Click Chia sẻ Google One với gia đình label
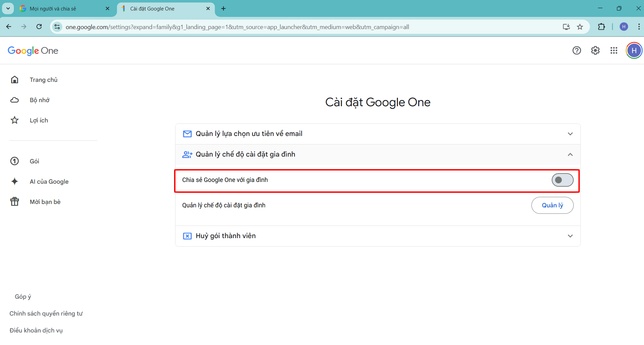This screenshot has height=345, width=644. (x=225, y=180)
